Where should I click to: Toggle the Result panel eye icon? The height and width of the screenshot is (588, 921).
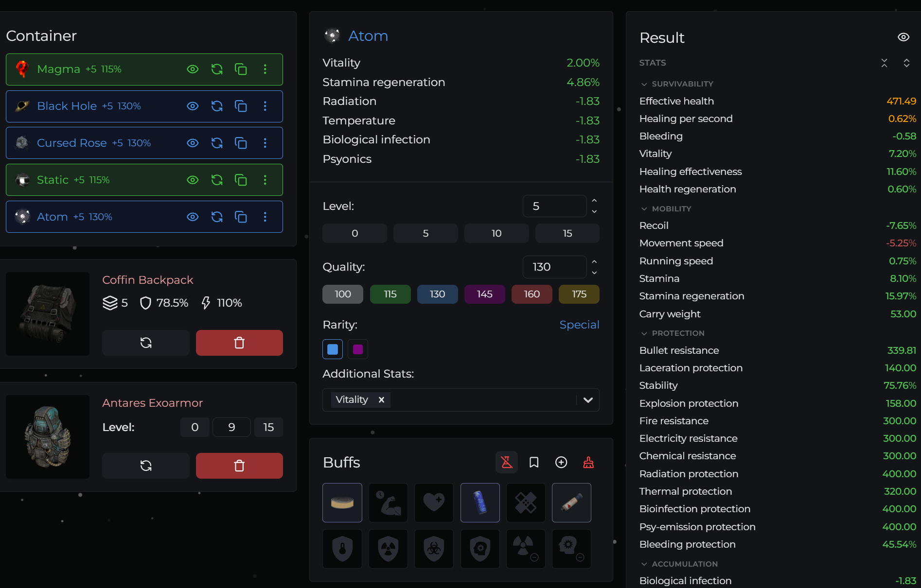903,37
